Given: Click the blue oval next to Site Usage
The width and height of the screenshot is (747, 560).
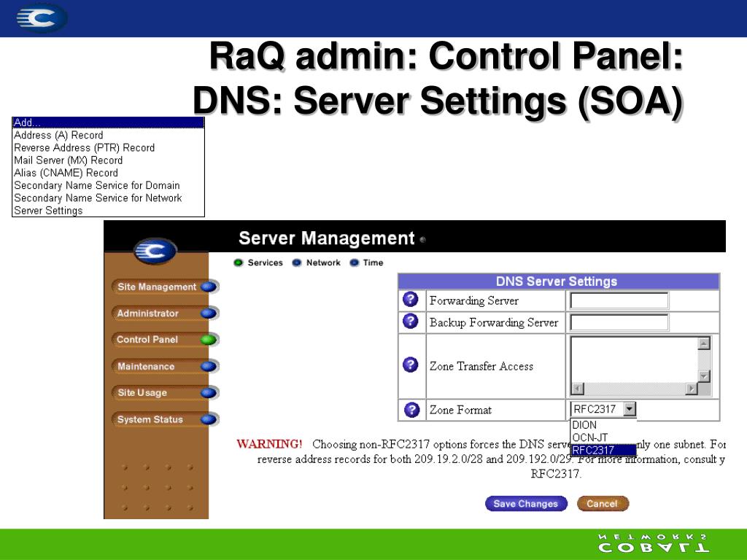Looking at the screenshot, I should [209, 393].
